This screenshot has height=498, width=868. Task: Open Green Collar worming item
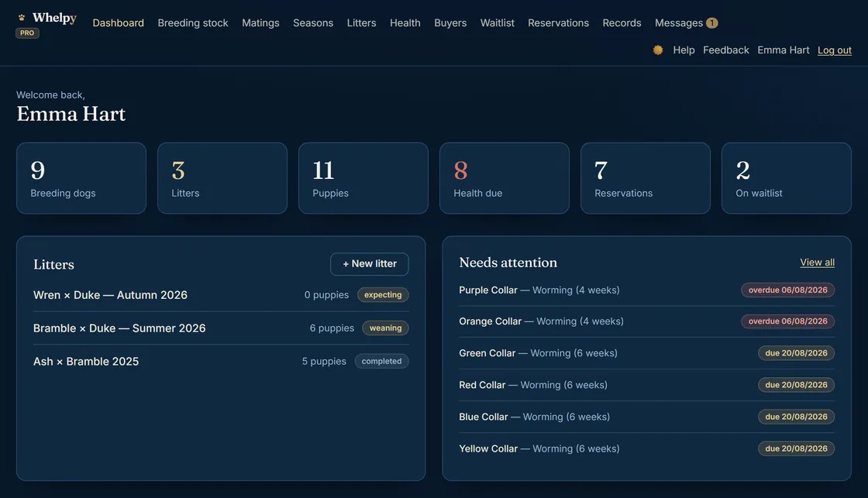click(646, 353)
